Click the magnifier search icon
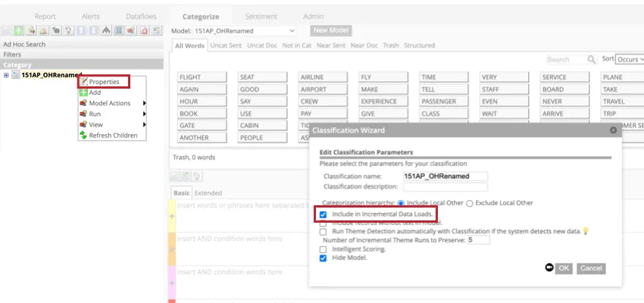 592,59
